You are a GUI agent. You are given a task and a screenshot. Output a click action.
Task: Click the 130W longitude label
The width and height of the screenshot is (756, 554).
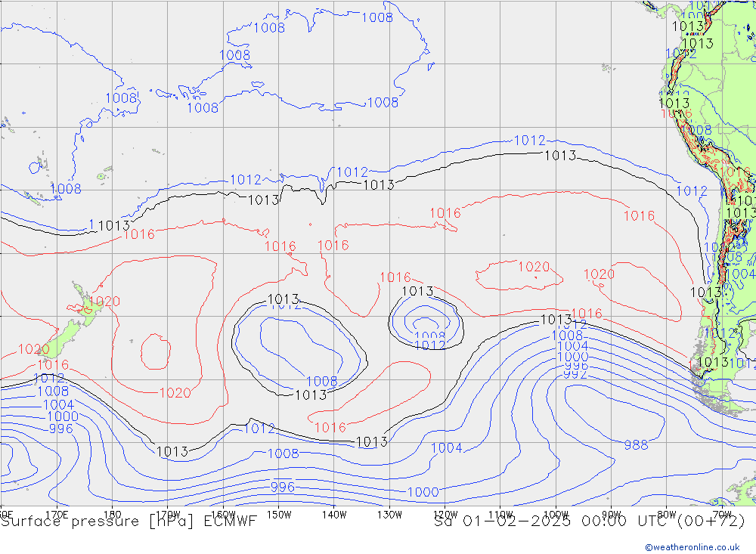[389, 514]
